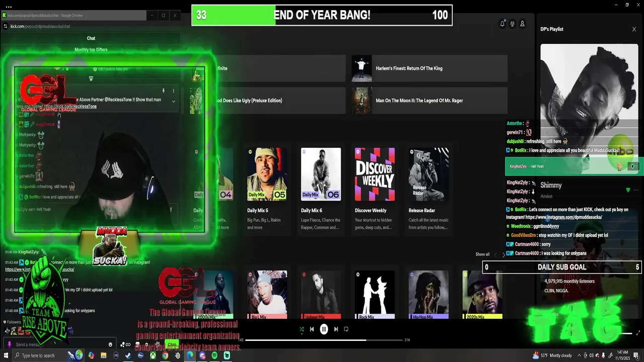Skip to next track

[x=336, y=329]
